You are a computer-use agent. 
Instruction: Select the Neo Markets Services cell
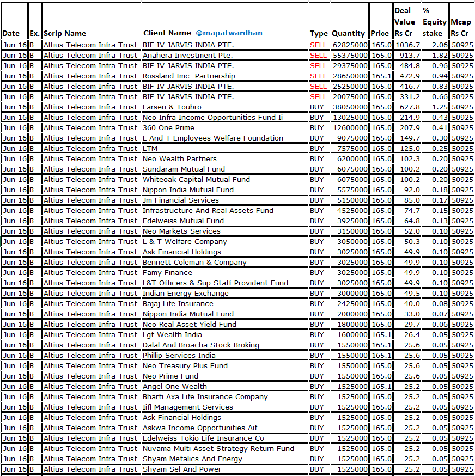point(225,231)
